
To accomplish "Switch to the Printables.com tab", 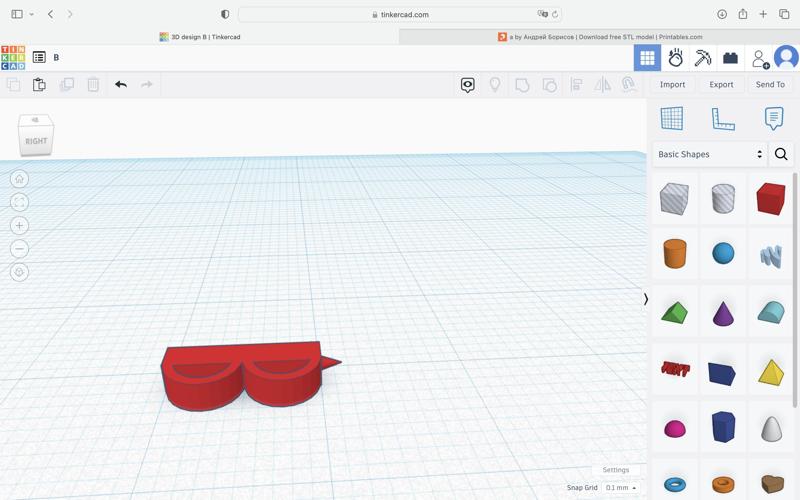I will pos(600,37).
